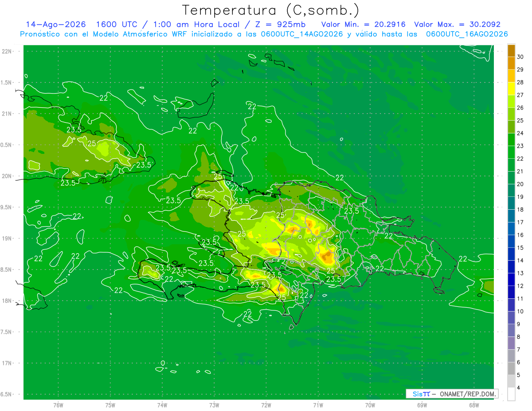
Task: Click the "22N" latitude axis label
Action: (7, 51)
